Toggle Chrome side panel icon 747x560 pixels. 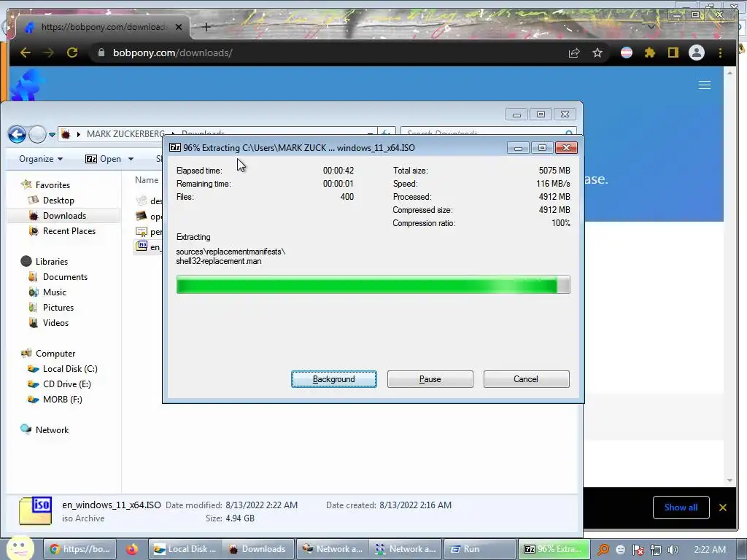673,52
